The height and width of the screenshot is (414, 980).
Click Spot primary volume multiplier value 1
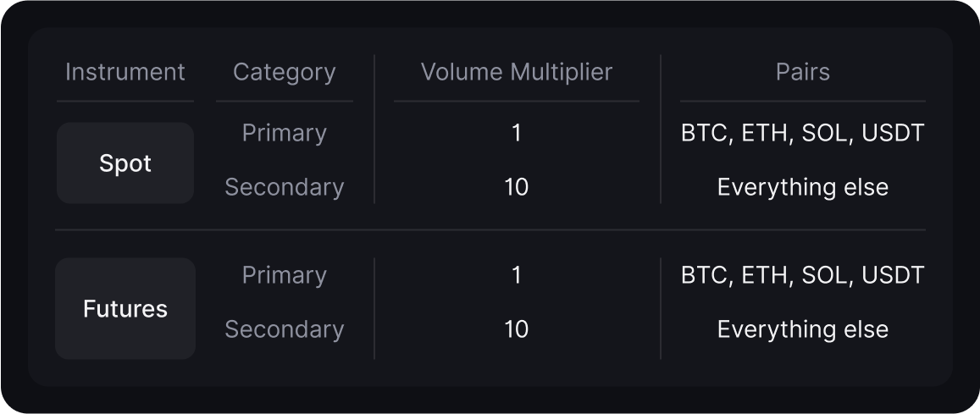(x=517, y=133)
